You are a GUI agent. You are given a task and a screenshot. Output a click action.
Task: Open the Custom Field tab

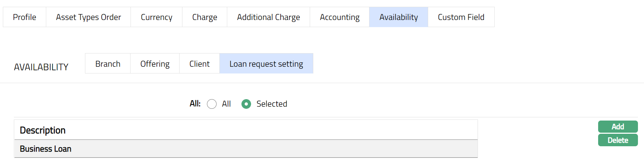click(x=461, y=17)
